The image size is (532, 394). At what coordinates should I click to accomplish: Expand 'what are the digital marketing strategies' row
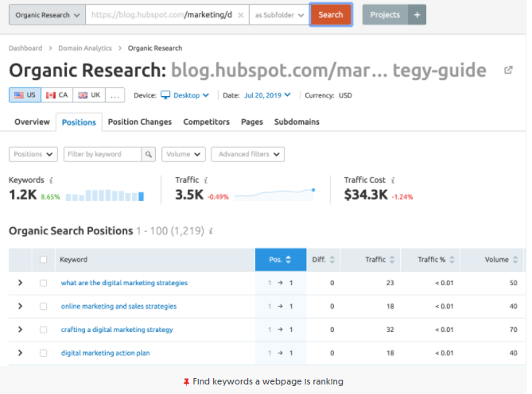20,283
